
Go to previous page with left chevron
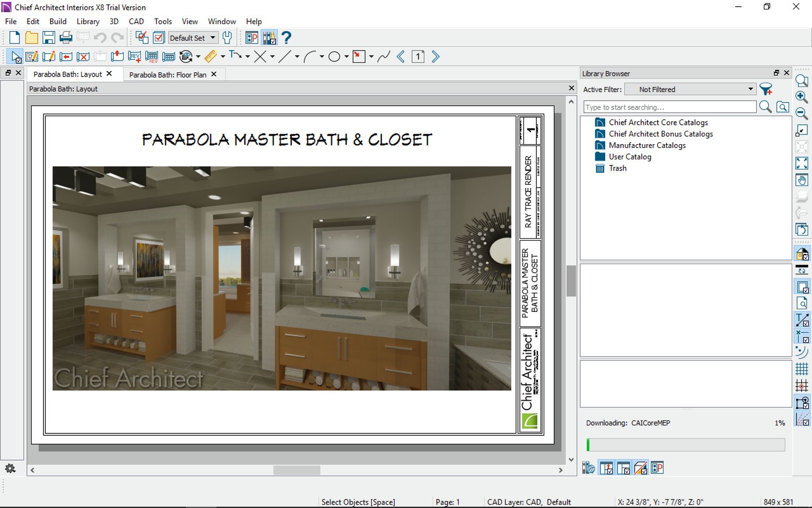point(401,57)
